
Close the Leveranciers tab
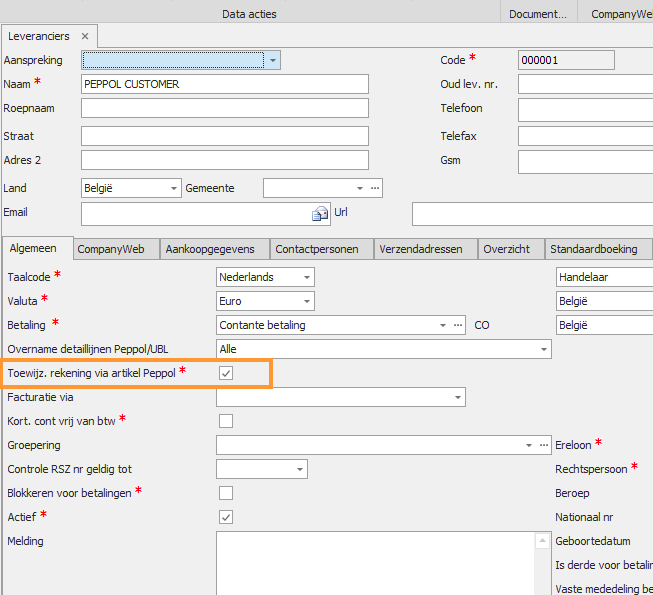tap(85, 36)
